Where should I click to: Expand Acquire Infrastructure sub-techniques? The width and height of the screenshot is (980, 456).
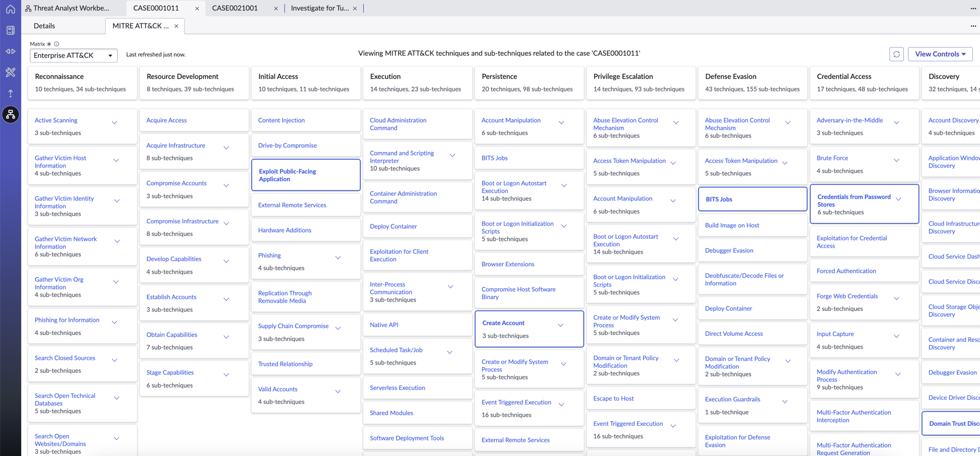[x=226, y=148]
